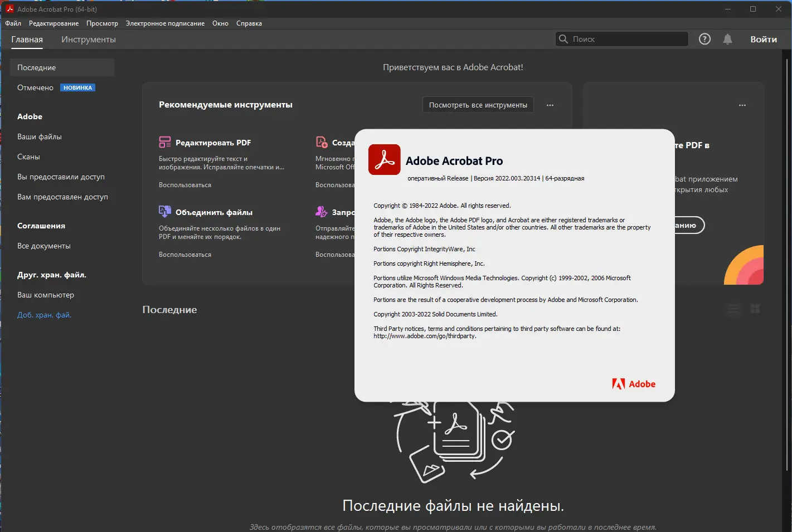
Task: Switch Recent files to grid view
Action: click(x=755, y=309)
